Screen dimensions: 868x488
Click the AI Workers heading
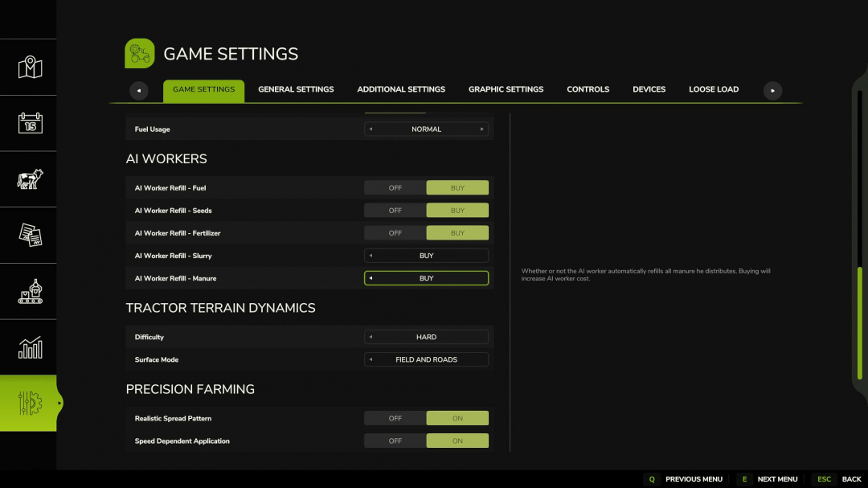click(x=166, y=159)
